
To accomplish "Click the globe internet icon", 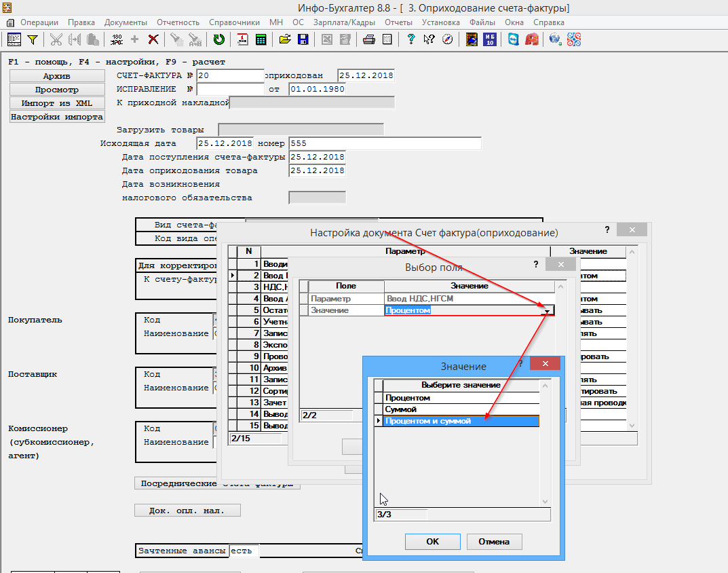I will pos(555,39).
